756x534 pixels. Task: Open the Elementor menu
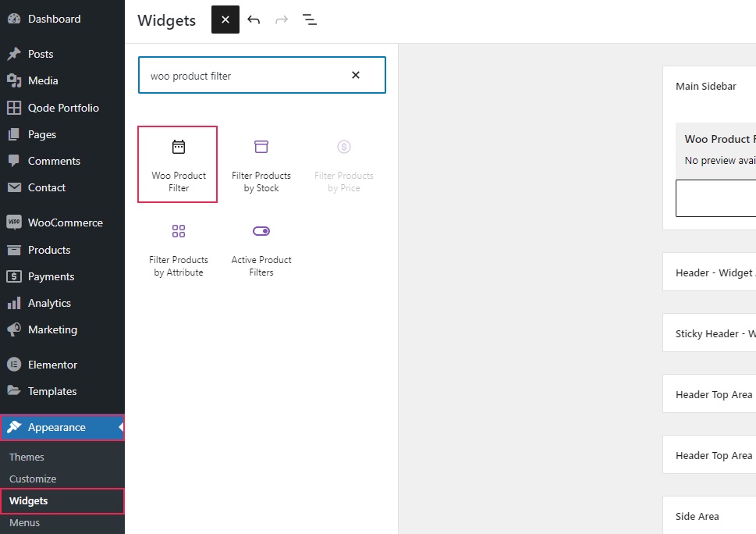pos(62,365)
